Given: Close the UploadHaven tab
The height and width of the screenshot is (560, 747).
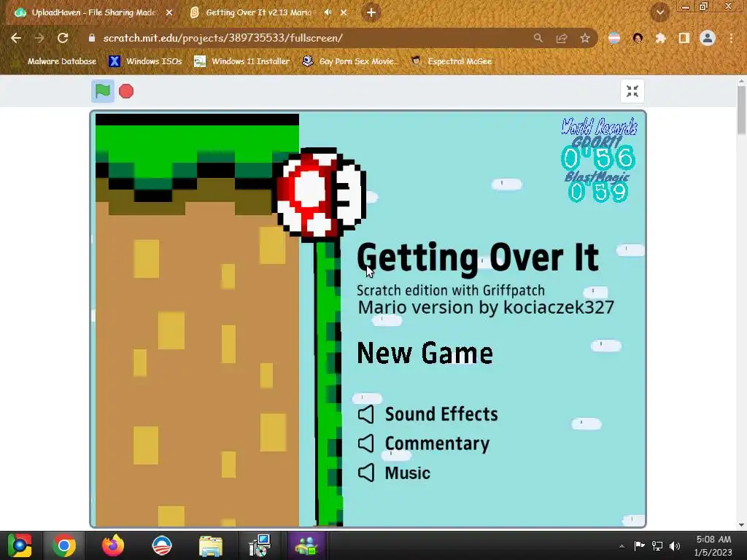Looking at the screenshot, I should 169,13.
